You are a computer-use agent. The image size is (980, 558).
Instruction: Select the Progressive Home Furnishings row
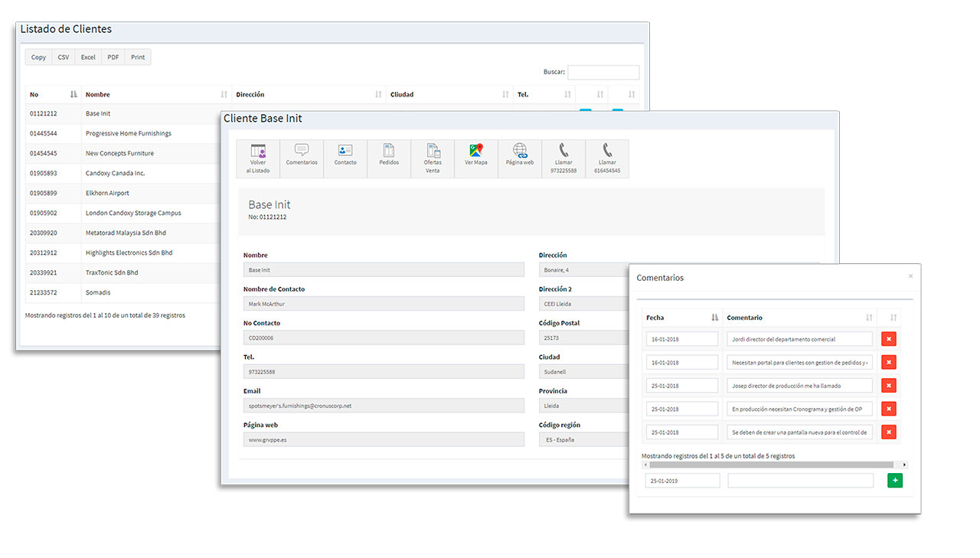[122, 133]
